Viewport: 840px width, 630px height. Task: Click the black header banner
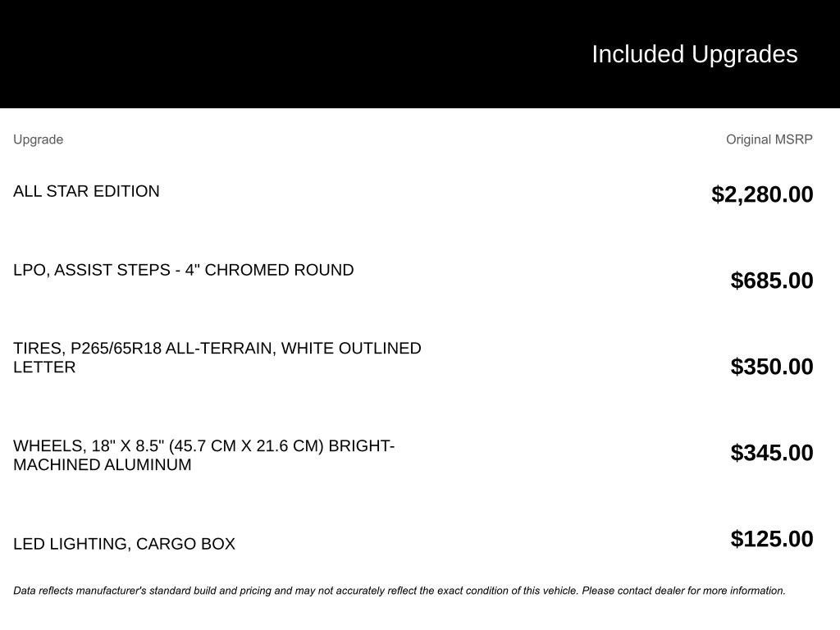point(420,54)
